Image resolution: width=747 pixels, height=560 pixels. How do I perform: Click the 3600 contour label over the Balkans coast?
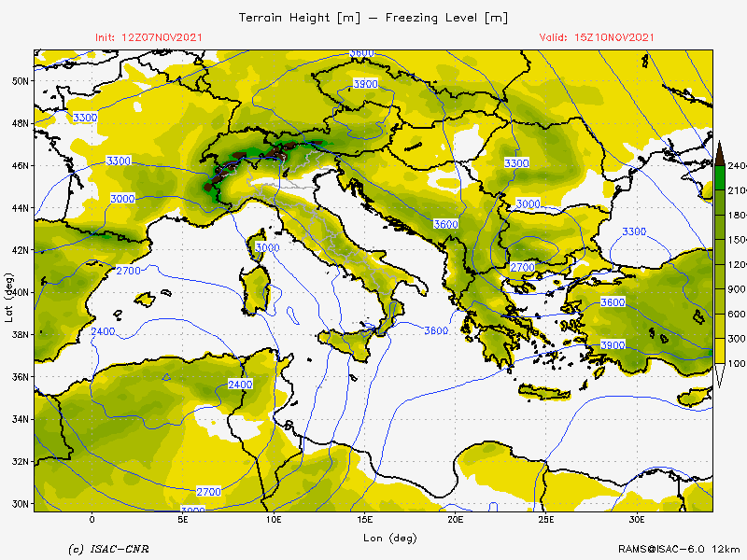pyautogui.click(x=446, y=224)
